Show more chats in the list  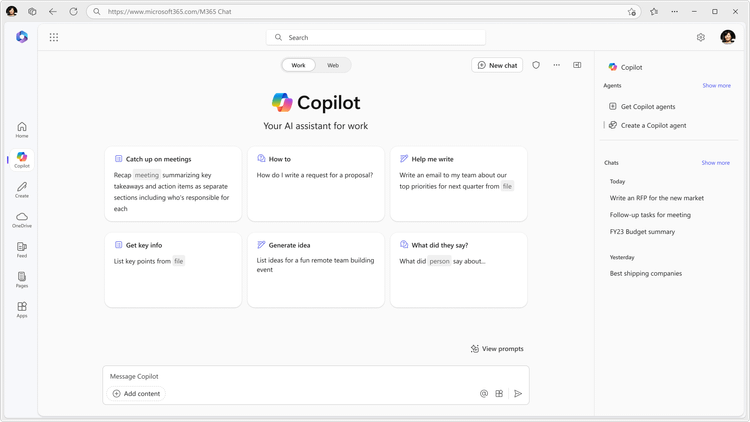pos(715,162)
